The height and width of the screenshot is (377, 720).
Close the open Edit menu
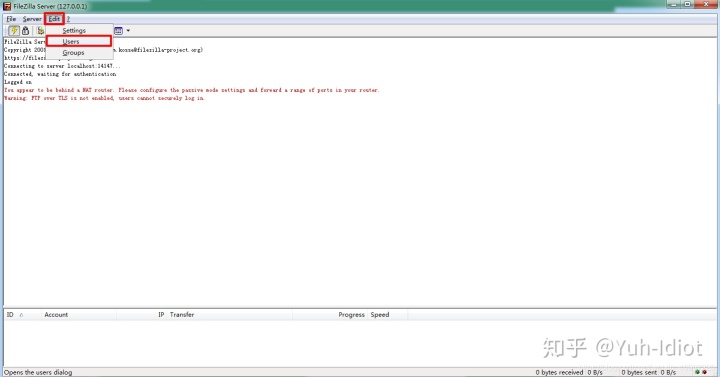click(x=54, y=19)
